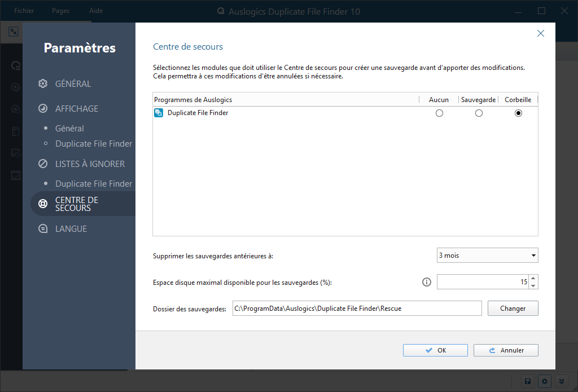Select the Aucun radio button for Duplicate File Finder

[x=439, y=113]
